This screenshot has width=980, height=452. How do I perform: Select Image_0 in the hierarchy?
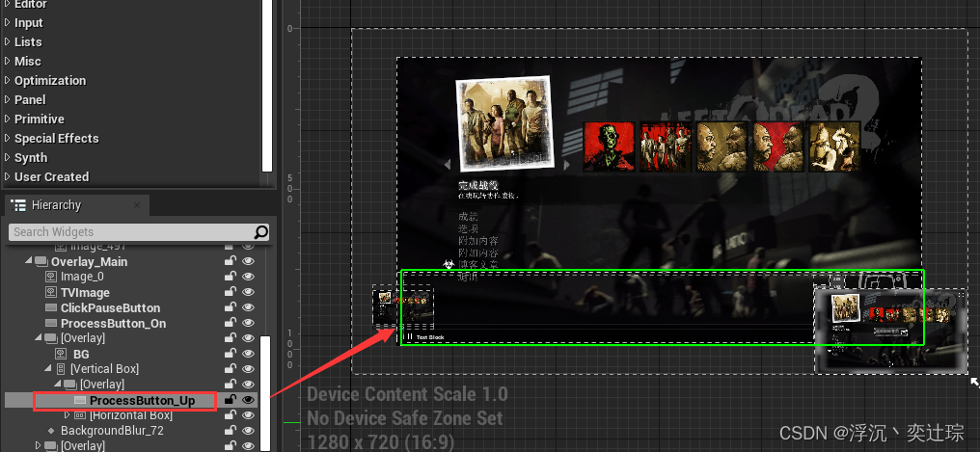82,277
